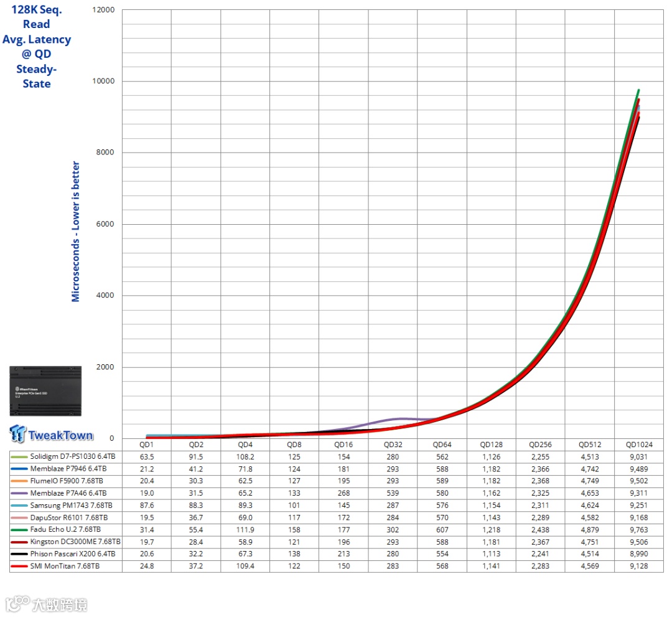
Task: Click Kingston QD2 value 28.4
Action: tap(196, 542)
